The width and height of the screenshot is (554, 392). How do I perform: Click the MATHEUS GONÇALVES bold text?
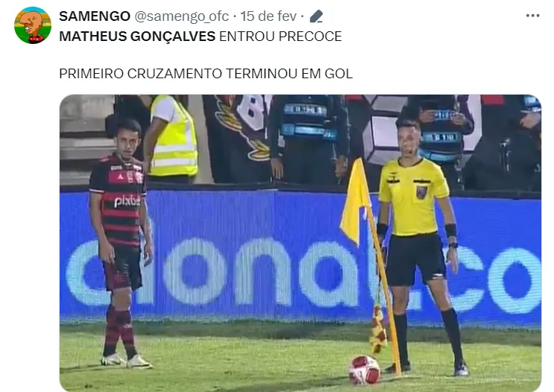pos(137,37)
